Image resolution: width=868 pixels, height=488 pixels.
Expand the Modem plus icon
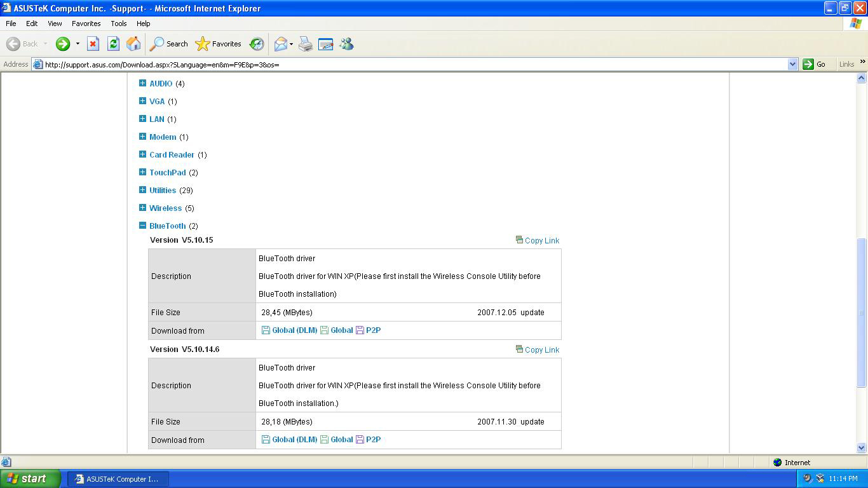pyautogui.click(x=142, y=136)
